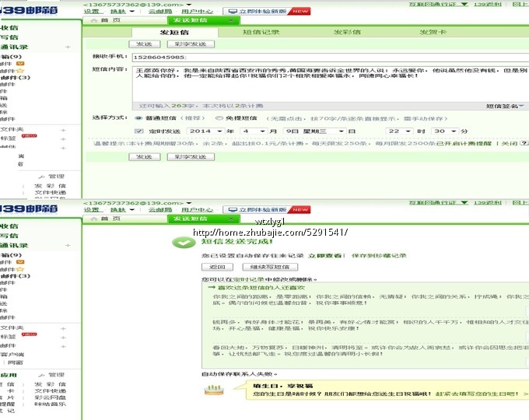Image resolution: width=529 pixels, height=420 pixels.
Task: Click inside the 短信内容 text area
Action: pos(331,84)
